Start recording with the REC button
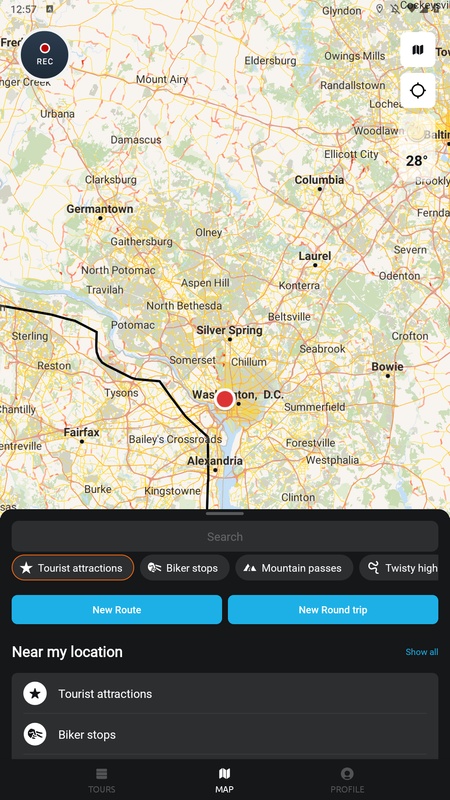Image resolution: width=450 pixels, height=800 pixels. pyautogui.click(x=44, y=54)
